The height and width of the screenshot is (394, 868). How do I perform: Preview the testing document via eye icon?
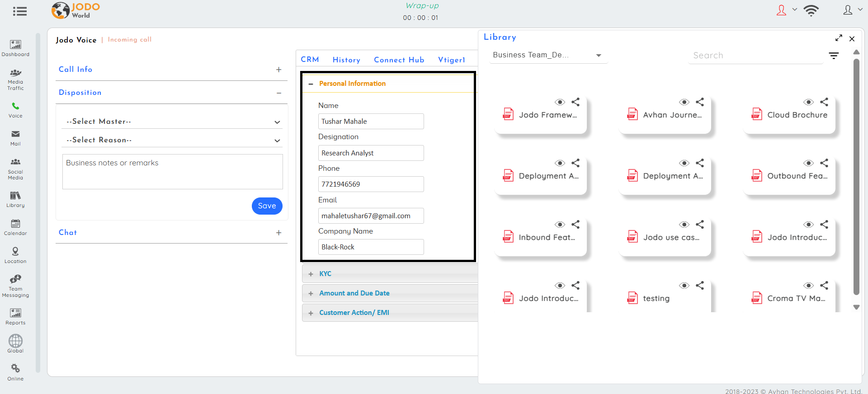(x=684, y=286)
